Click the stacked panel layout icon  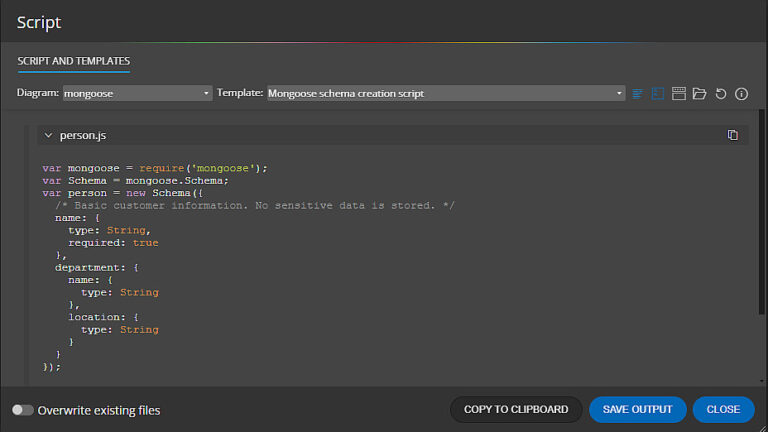(x=679, y=93)
